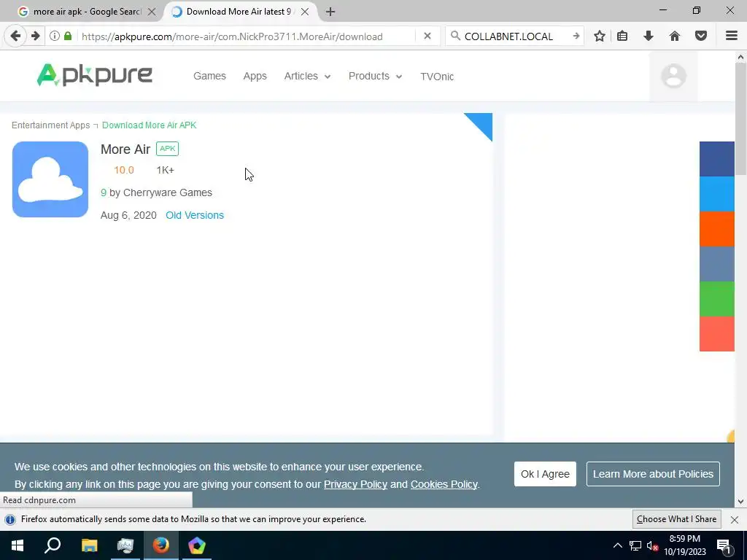Click the blue corner ribbon on the app card
The height and width of the screenshot is (560, 747).
click(482, 123)
